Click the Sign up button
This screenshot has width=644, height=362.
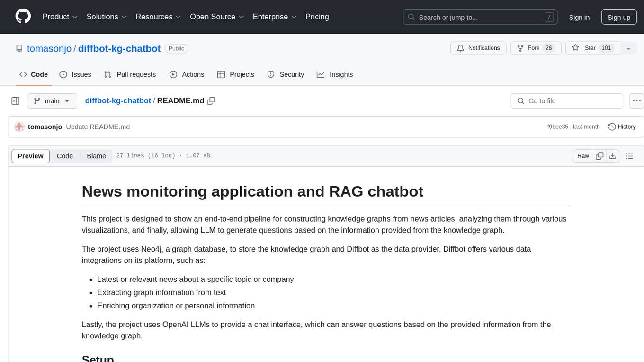point(619,17)
